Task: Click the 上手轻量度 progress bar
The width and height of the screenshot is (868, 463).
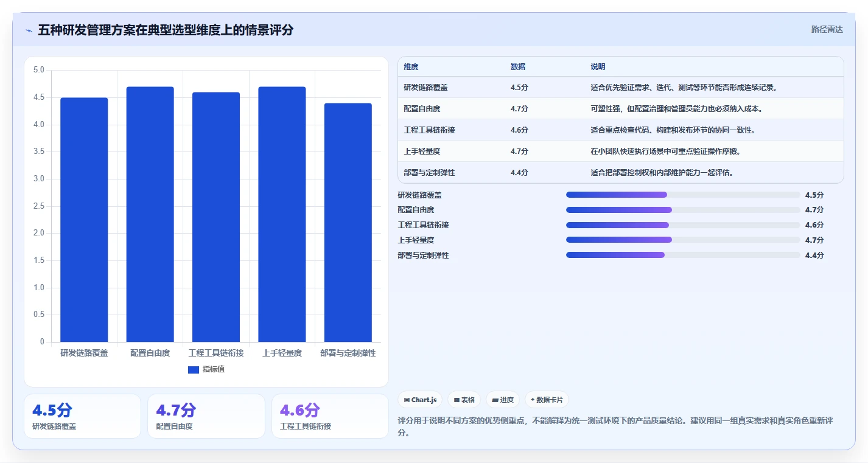Action: point(683,240)
